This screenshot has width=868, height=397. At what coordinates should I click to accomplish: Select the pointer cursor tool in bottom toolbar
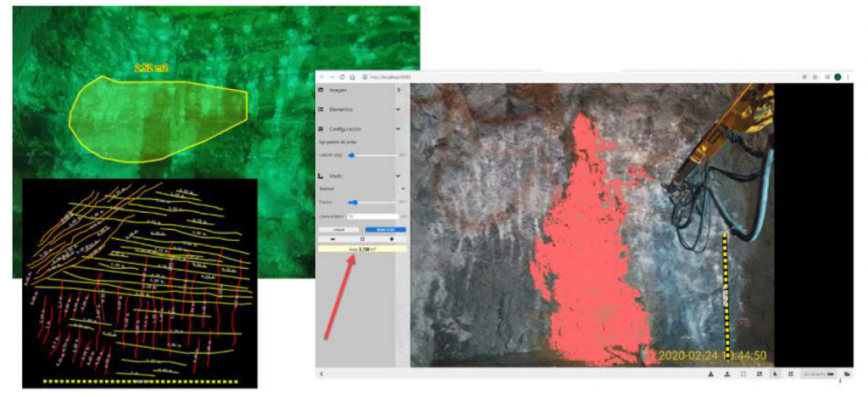coord(774,374)
